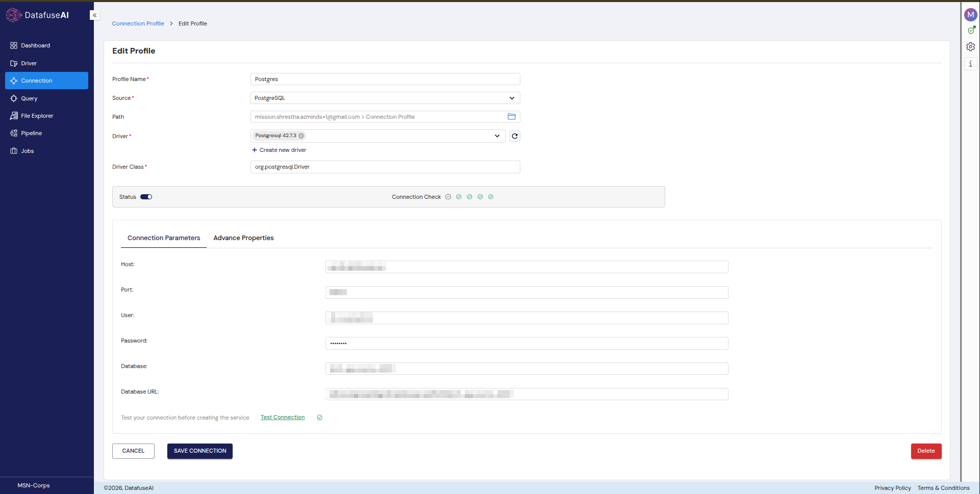The image size is (980, 494).
Task: Click the Password input field
Action: (x=526, y=343)
